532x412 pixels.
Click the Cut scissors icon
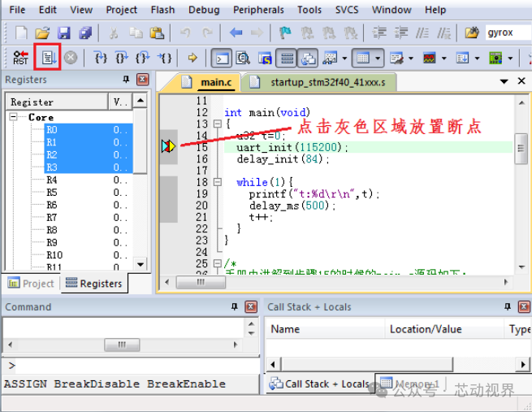tap(114, 33)
